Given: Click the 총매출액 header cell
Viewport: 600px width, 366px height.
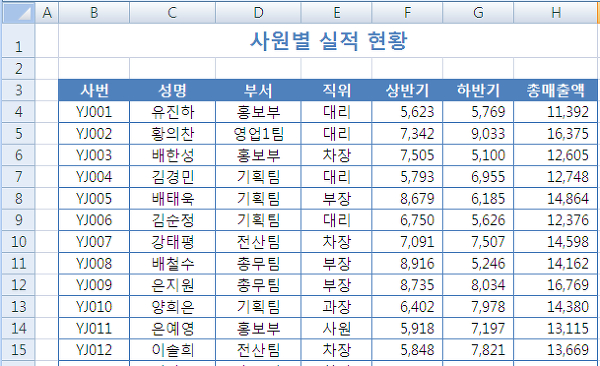Looking at the screenshot, I should [556, 90].
